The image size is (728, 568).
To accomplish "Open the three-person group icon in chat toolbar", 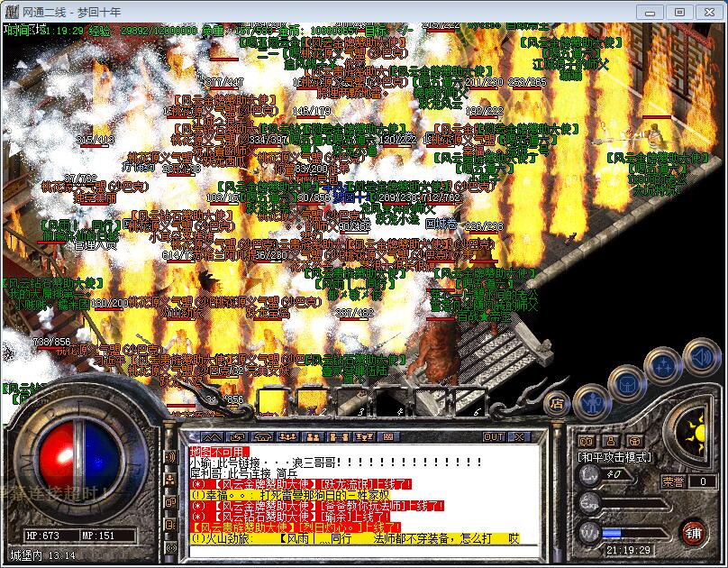I will (287, 437).
